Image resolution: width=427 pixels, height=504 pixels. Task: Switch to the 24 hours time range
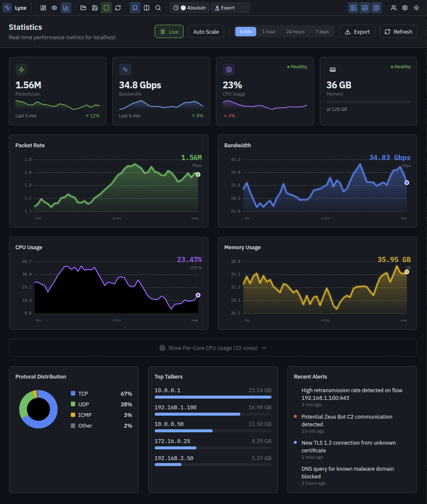[295, 31]
